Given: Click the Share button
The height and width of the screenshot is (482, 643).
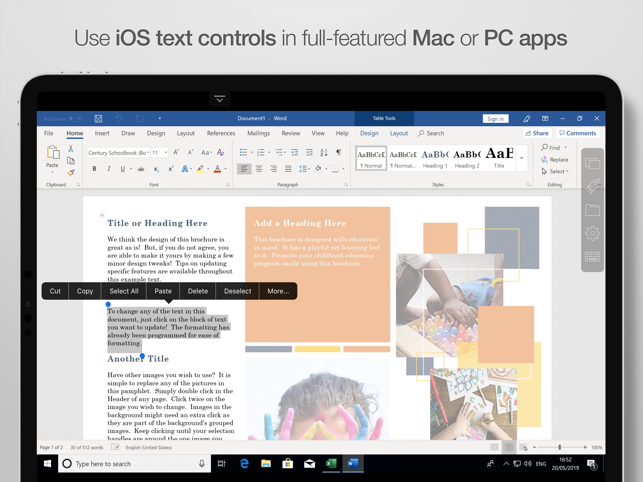Looking at the screenshot, I should point(537,133).
